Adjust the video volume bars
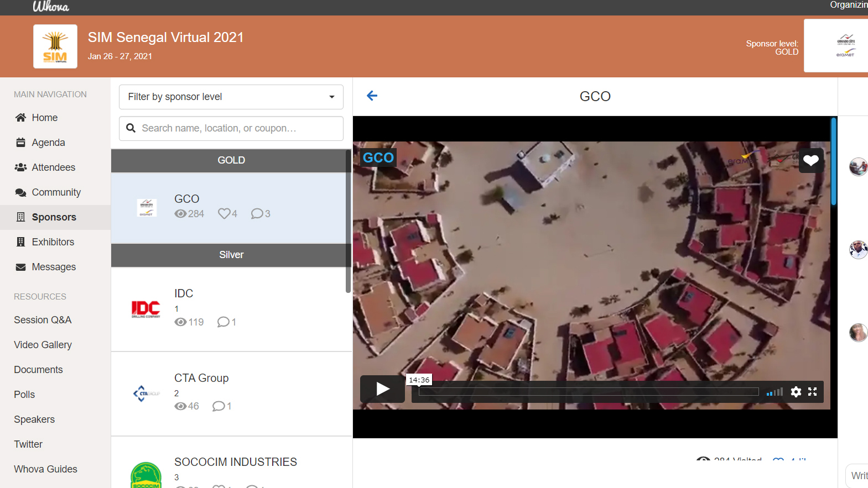 775,392
